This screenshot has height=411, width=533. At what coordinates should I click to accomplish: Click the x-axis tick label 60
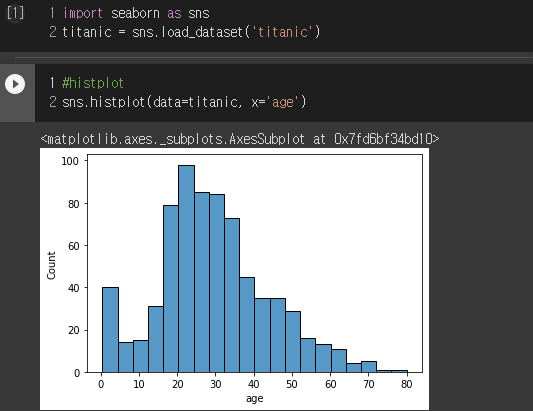click(x=330, y=384)
